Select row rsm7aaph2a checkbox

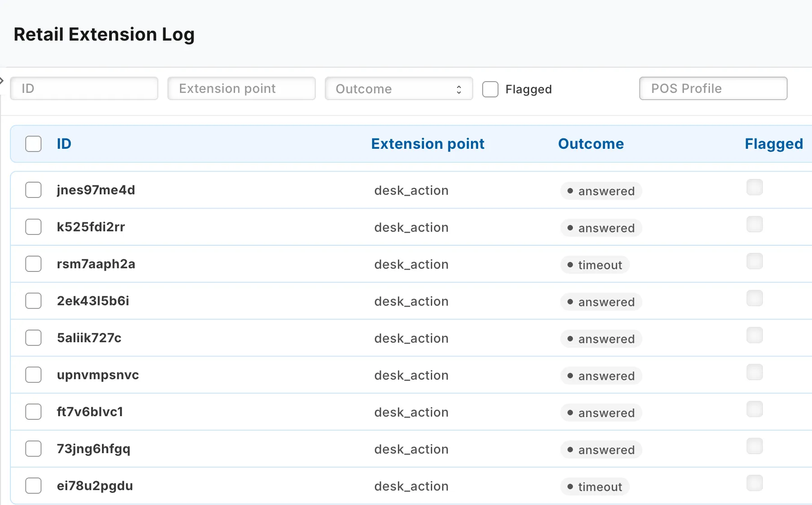[x=33, y=264]
